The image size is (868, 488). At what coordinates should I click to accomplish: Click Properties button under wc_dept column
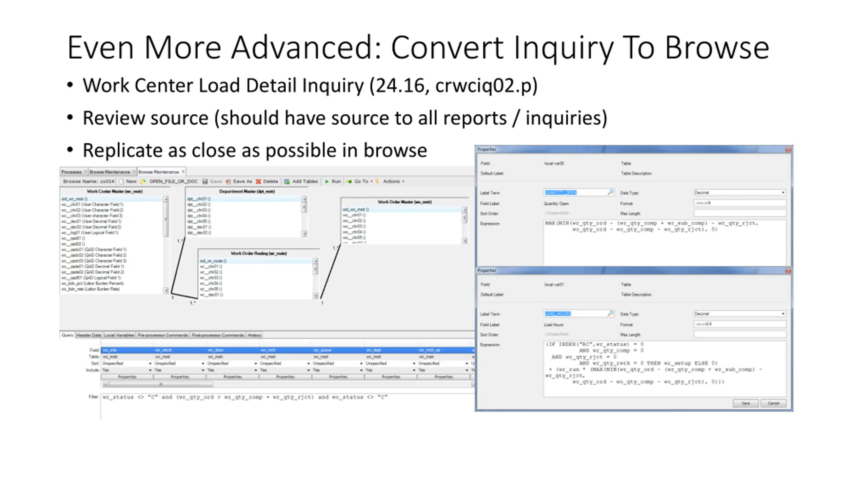[391, 377]
